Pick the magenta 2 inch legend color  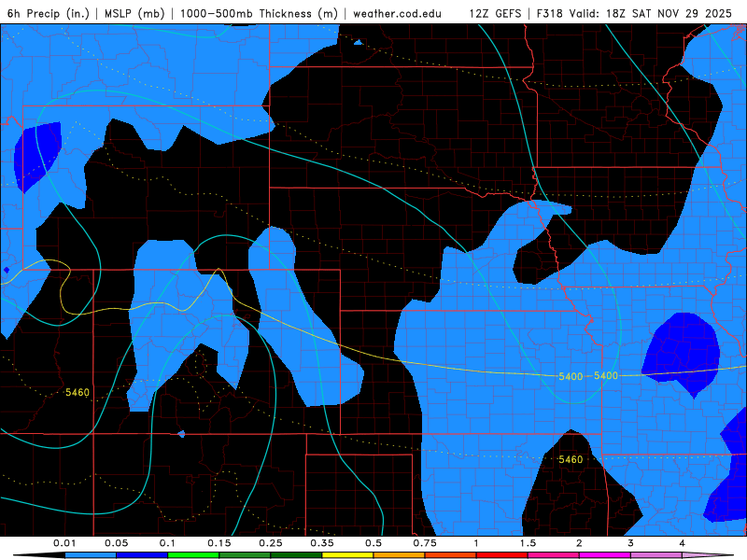point(605,555)
